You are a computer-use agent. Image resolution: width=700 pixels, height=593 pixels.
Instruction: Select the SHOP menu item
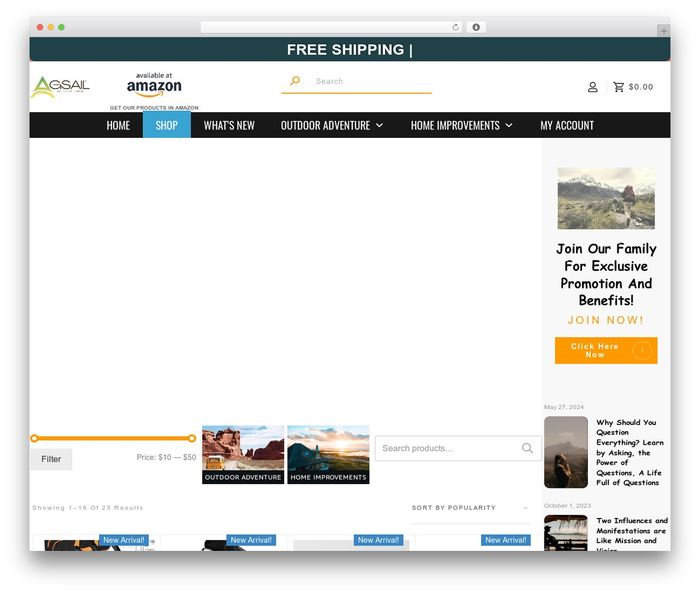pyautogui.click(x=167, y=125)
